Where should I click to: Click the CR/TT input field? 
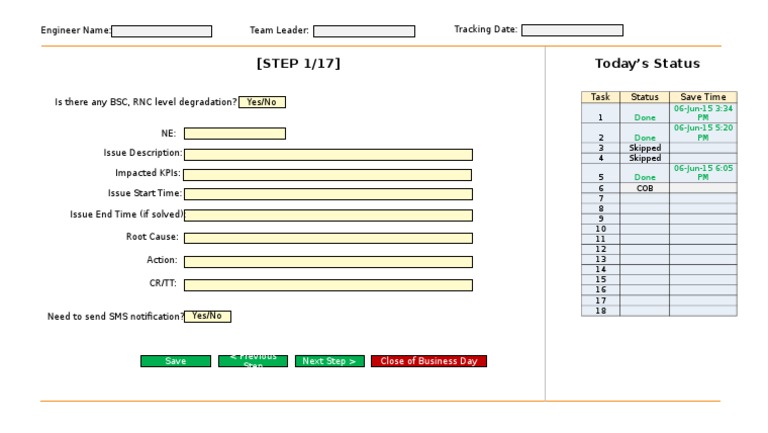[x=328, y=285]
